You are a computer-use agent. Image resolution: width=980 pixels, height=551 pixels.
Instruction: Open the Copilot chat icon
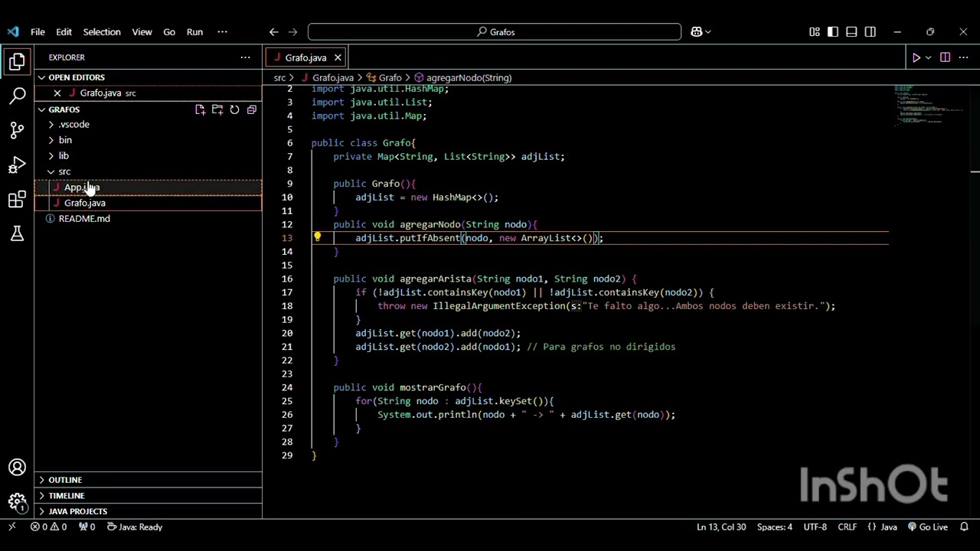pos(697,31)
